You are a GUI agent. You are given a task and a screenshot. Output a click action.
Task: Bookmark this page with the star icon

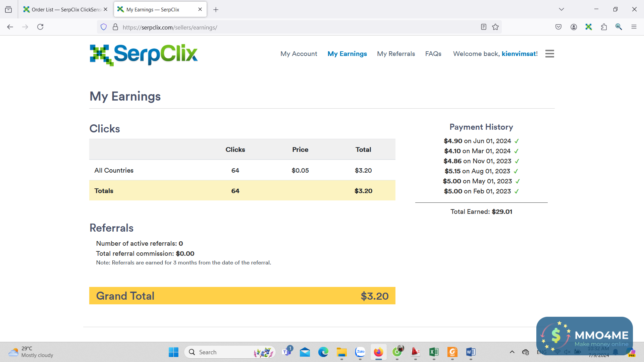pyautogui.click(x=495, y=27)
